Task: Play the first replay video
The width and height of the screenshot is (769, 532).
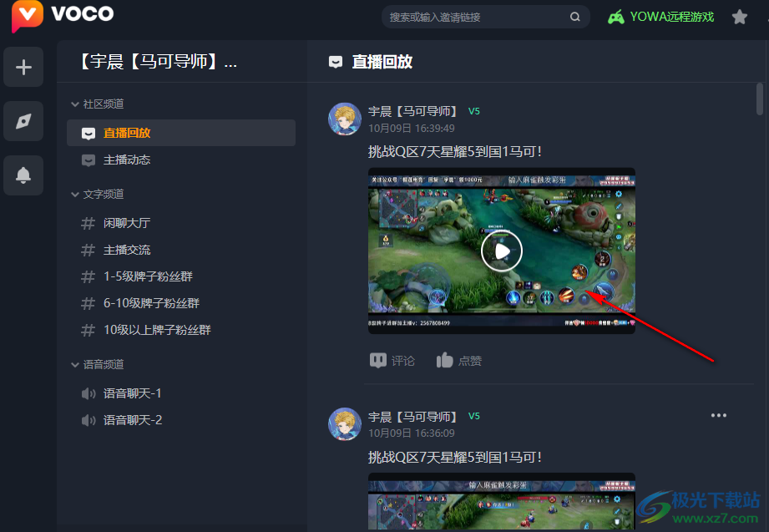Action: click(x=502, y=251)
